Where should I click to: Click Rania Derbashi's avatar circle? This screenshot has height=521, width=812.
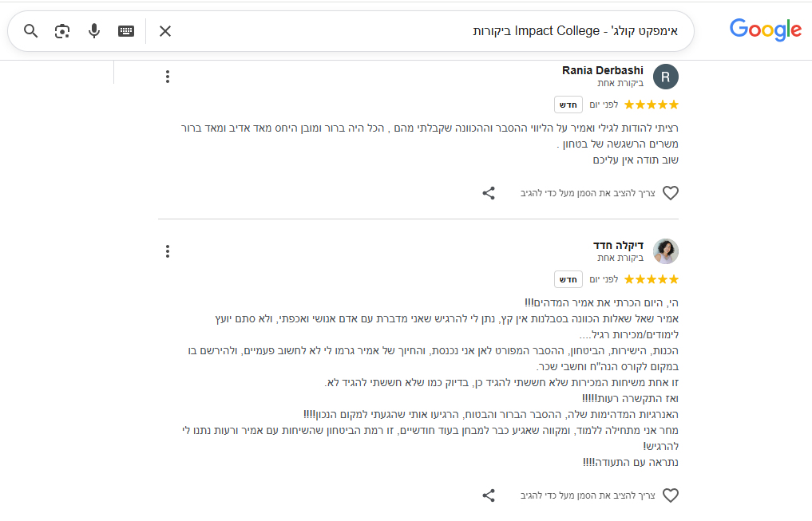(666, 77)
